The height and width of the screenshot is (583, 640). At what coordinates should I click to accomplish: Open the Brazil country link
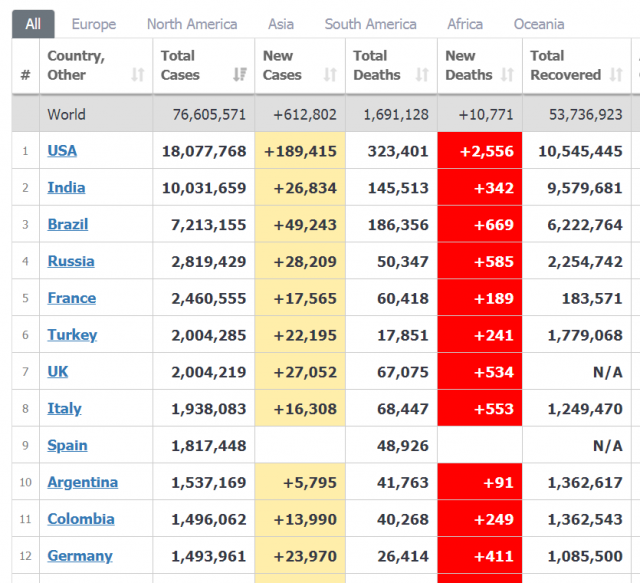click(x=68, y=224)
